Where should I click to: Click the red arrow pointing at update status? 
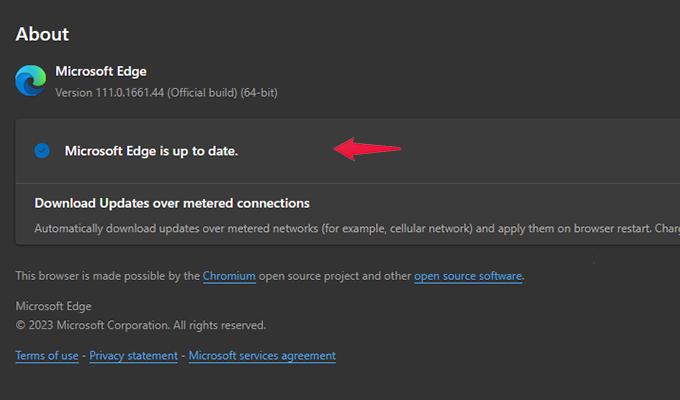click(367, 149)
